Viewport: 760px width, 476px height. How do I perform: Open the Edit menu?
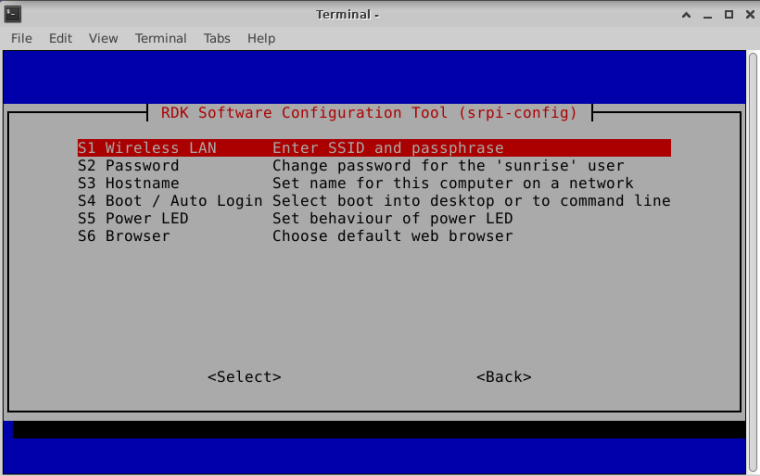click(60, 38)
